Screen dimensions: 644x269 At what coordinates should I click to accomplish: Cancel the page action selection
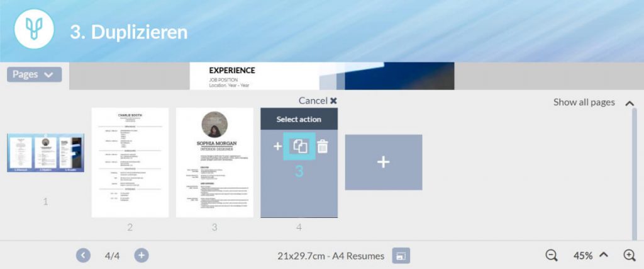(x=318, y=101)
